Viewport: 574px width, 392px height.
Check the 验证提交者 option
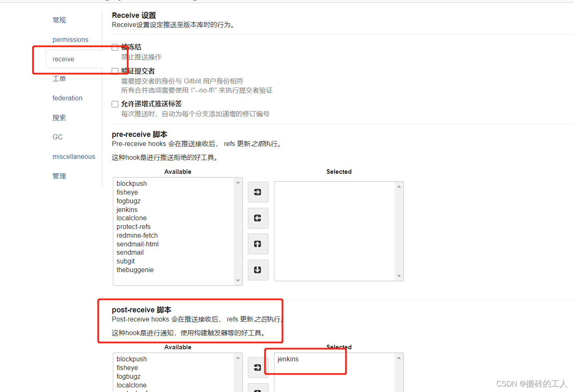coord(115,71)
